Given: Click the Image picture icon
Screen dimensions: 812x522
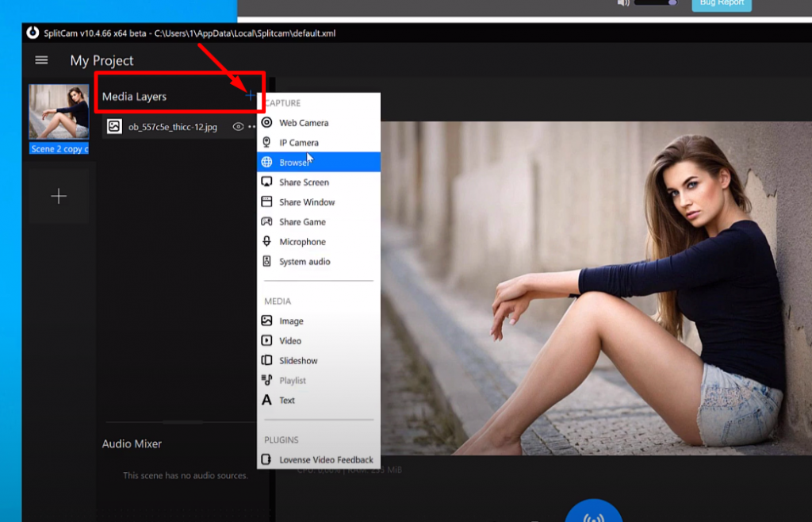Looking at the screenshot, I should (266, 320).
